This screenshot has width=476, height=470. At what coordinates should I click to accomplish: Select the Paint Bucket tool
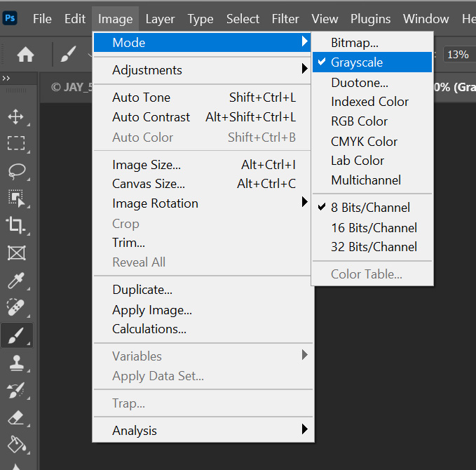click(16, 444)
